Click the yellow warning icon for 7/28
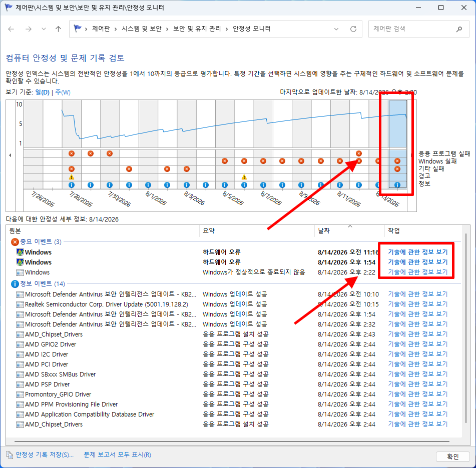Viewport: 476px width, 468px height. coord(72,177)
